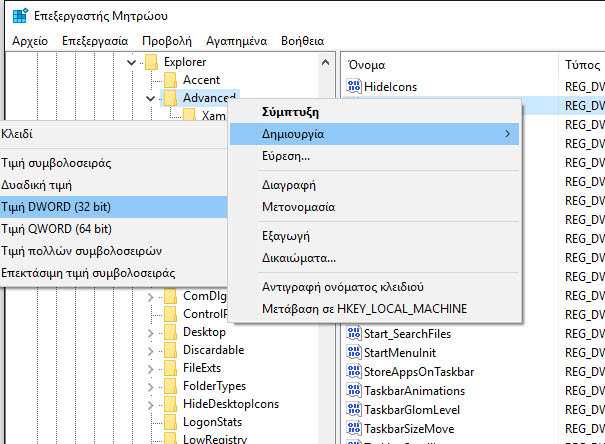The image size is (605, 444).
Task: Select the Explorer folder in tree
Action: (185, 62)
